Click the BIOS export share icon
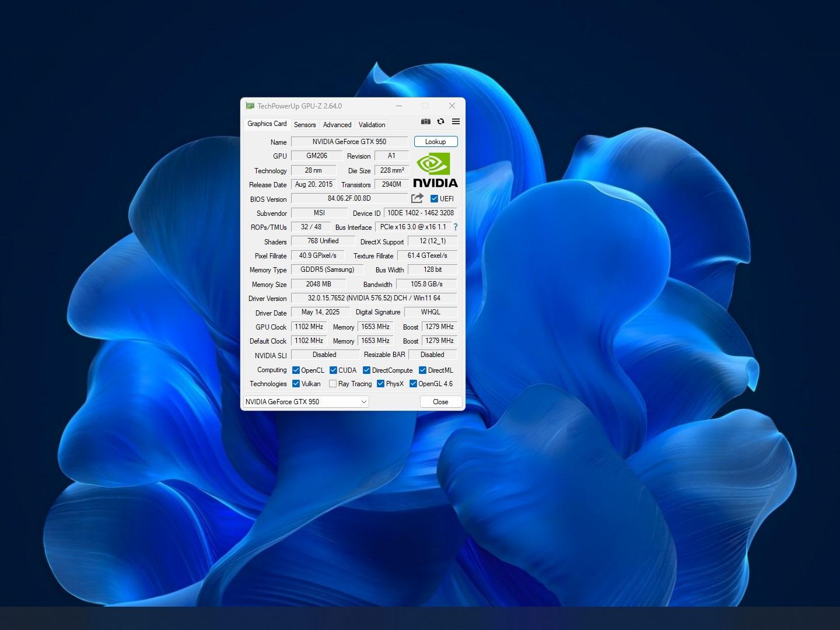 click(417, 198)
